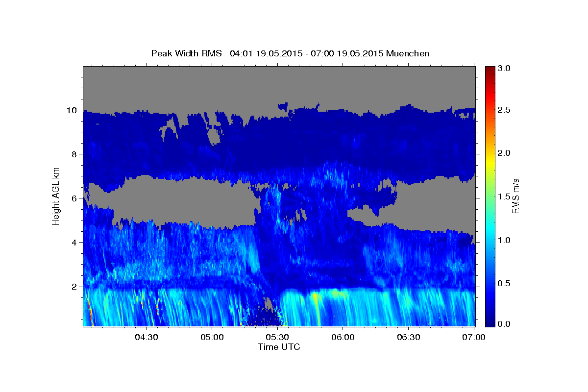Click the height axis label 10
Screen dimensions: 588x392
(73, 110)
